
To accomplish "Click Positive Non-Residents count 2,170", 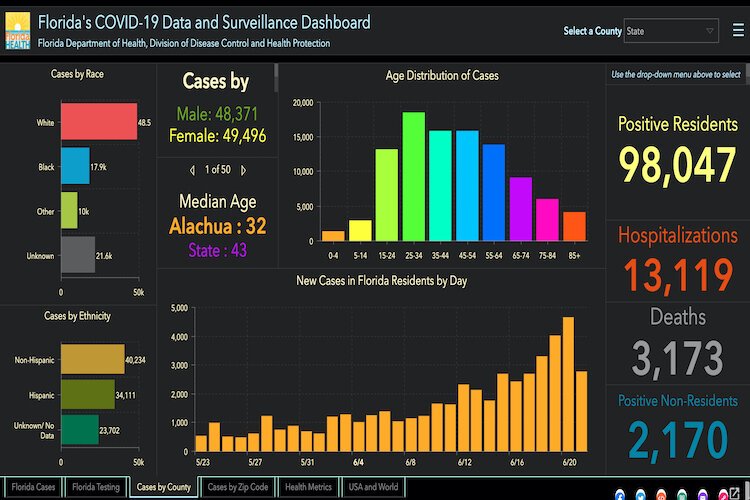I will pyautogui.click(x=678, y=439).
